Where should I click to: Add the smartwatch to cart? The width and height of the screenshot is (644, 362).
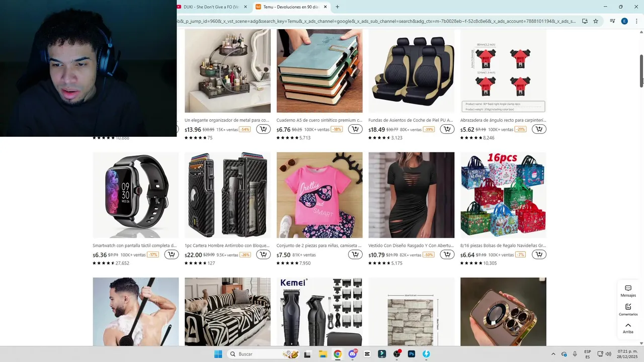[172, 254]
